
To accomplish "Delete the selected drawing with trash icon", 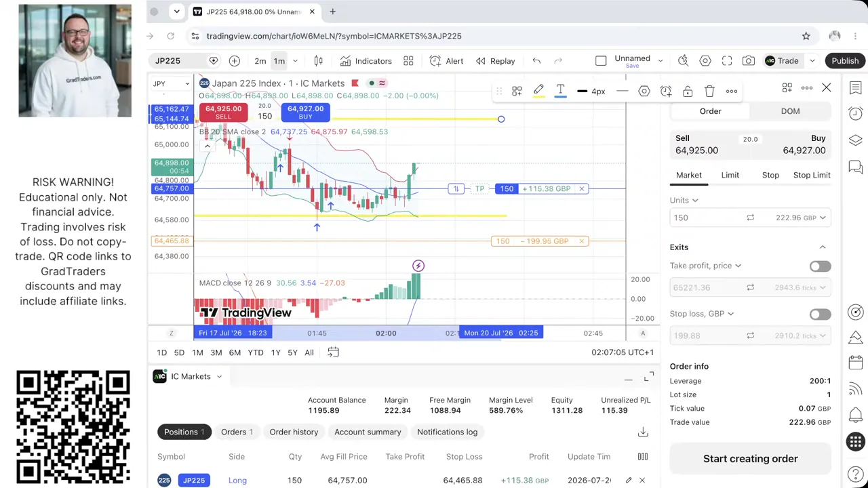I will pos(709,91).
